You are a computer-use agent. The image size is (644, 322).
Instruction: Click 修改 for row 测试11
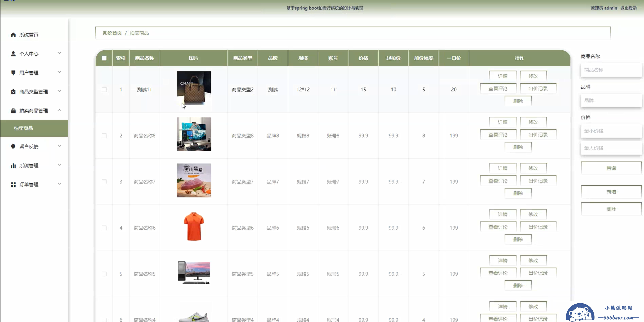pyautogui.click(x=533, y=76)
